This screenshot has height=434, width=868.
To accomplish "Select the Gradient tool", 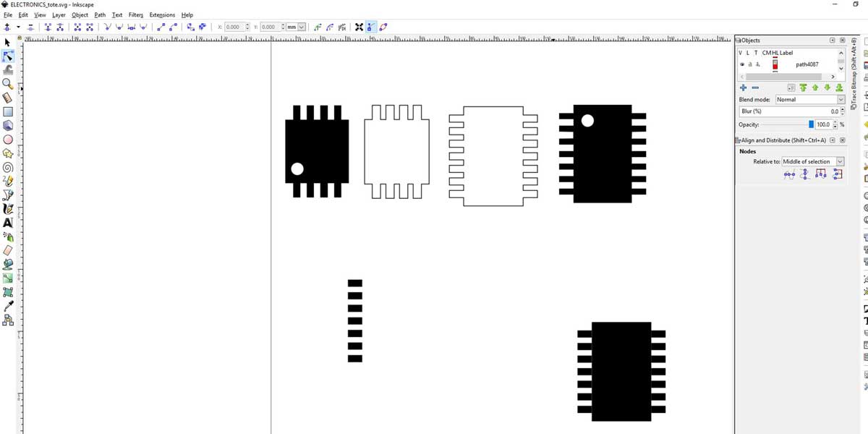I will pyautogui.click(x=8, y=278).
